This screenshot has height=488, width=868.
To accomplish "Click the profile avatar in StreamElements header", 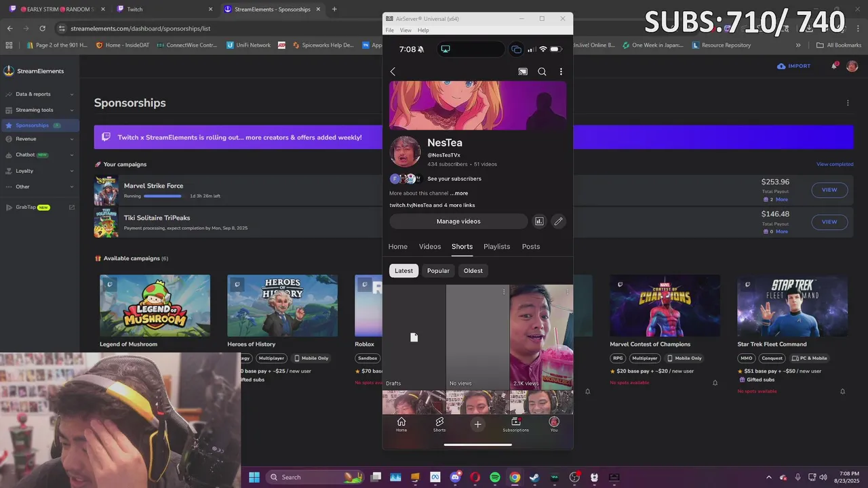I will (852, 66).
